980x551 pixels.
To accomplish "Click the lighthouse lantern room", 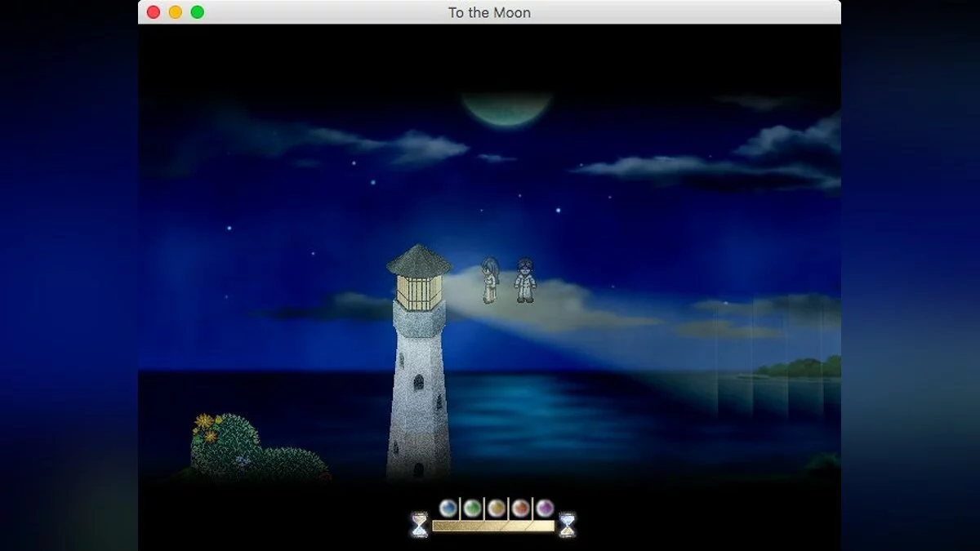I will pyautogui.click(x=419, y=291).
